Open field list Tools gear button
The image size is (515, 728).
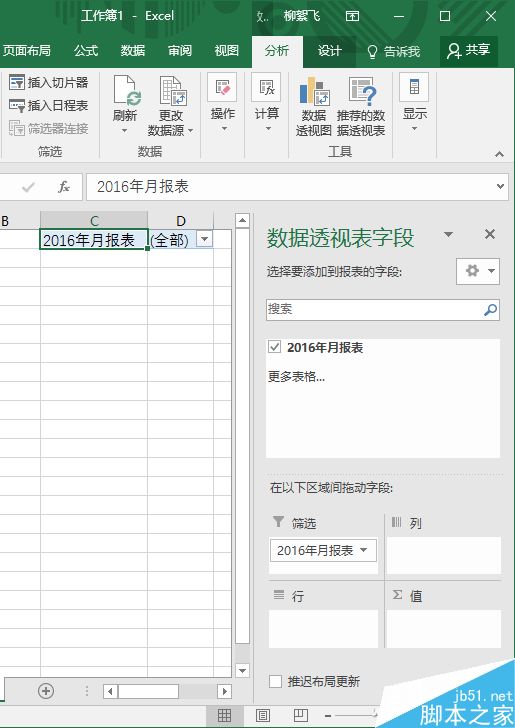pos(478,271)
